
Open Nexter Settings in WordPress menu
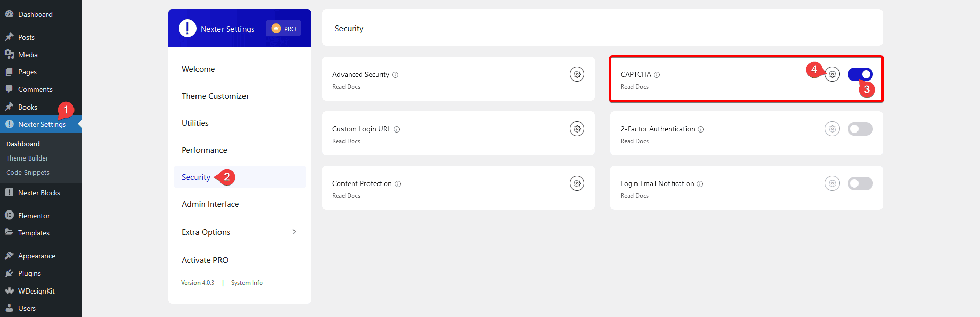point(41,124)
